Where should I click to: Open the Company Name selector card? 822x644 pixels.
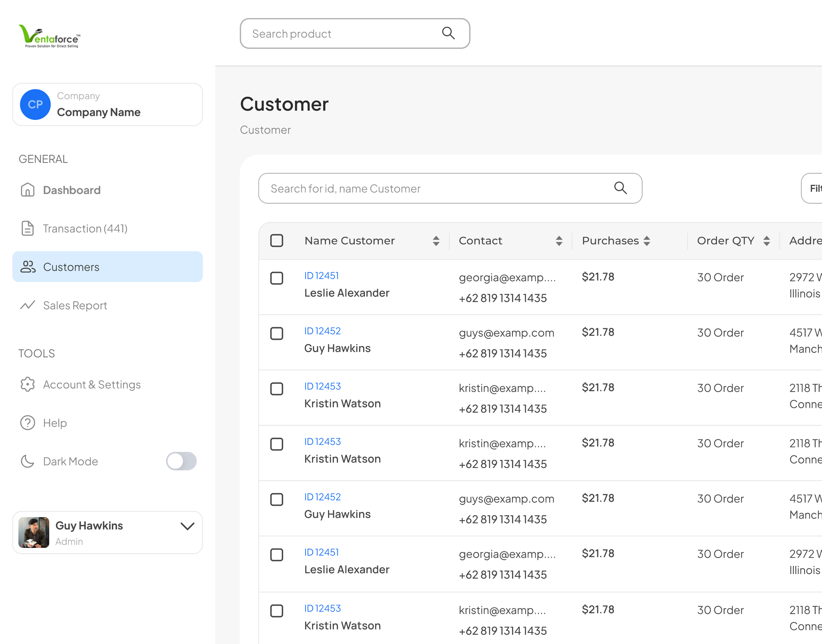tap(108, 105)
